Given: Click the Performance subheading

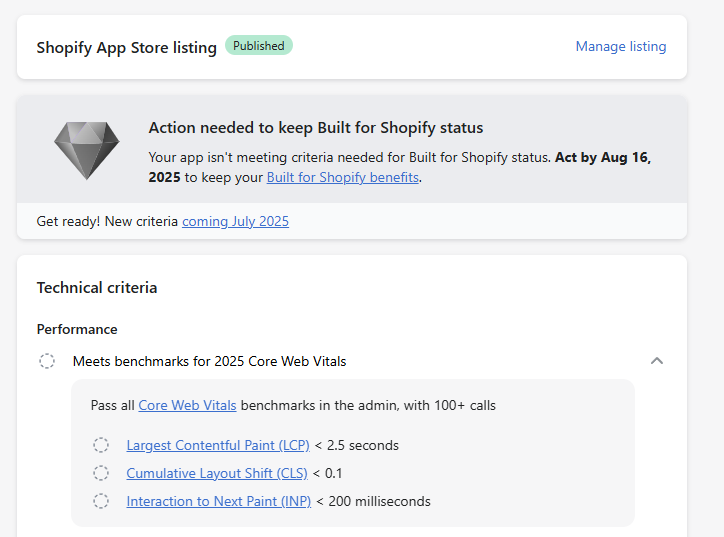Looking at the screenshot, I should coord(77,329).
